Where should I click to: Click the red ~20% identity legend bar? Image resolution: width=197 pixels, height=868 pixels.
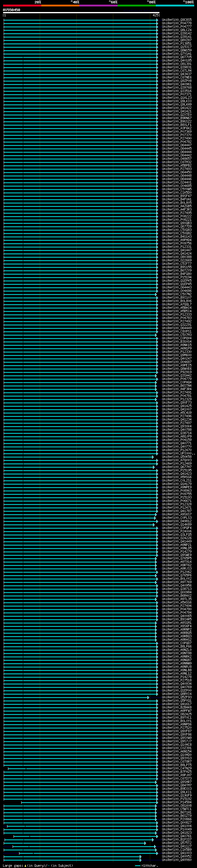click(22, 6)
